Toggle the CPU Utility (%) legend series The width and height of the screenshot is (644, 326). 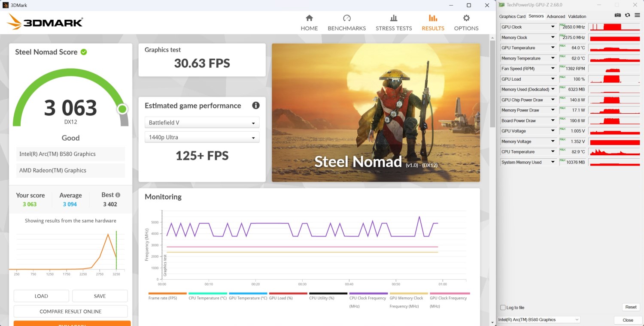tap(328, 296)
